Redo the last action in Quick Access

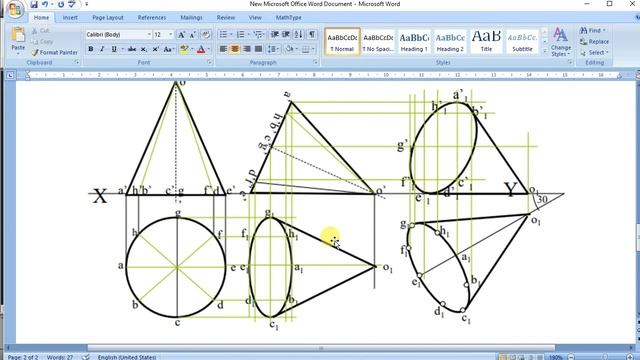point(61,4)
